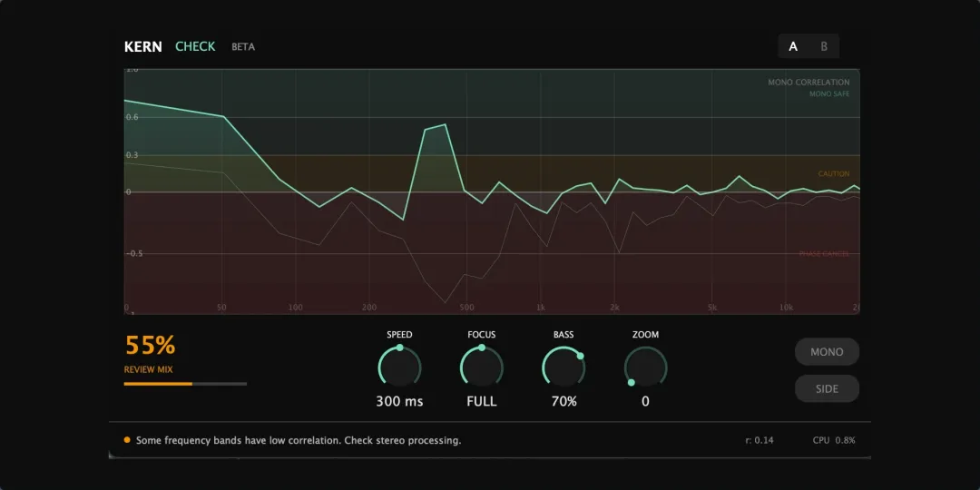Viewport: 980px width, 490px height.
Task: Click the -0.5 axis label
Action: pos(133,254)
